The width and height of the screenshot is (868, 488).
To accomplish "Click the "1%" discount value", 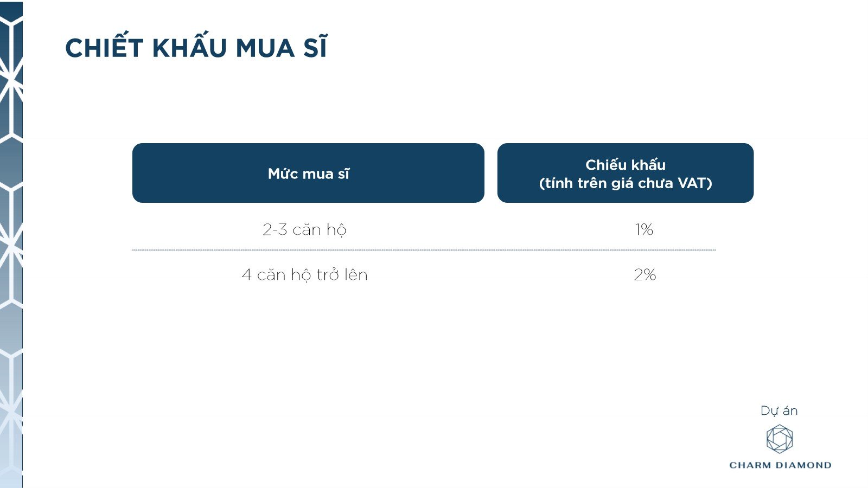I will (644, 230).
